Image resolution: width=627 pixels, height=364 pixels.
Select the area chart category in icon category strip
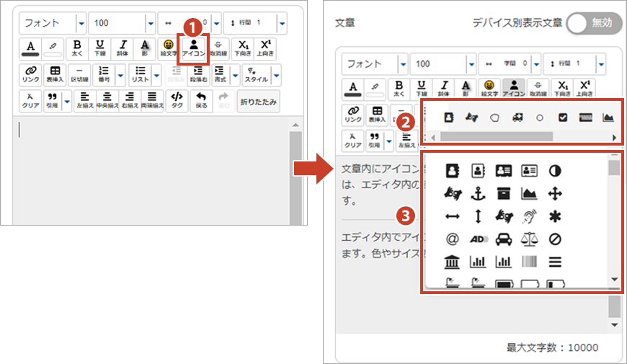(608, 117)
